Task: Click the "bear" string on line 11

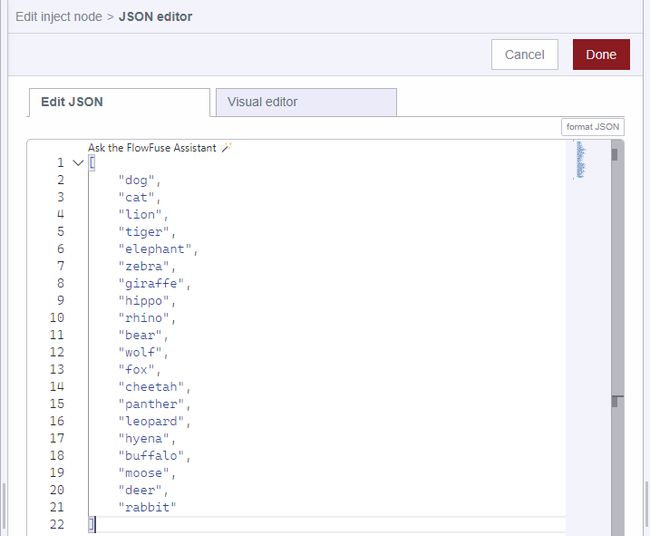Action: click(140, 335)
